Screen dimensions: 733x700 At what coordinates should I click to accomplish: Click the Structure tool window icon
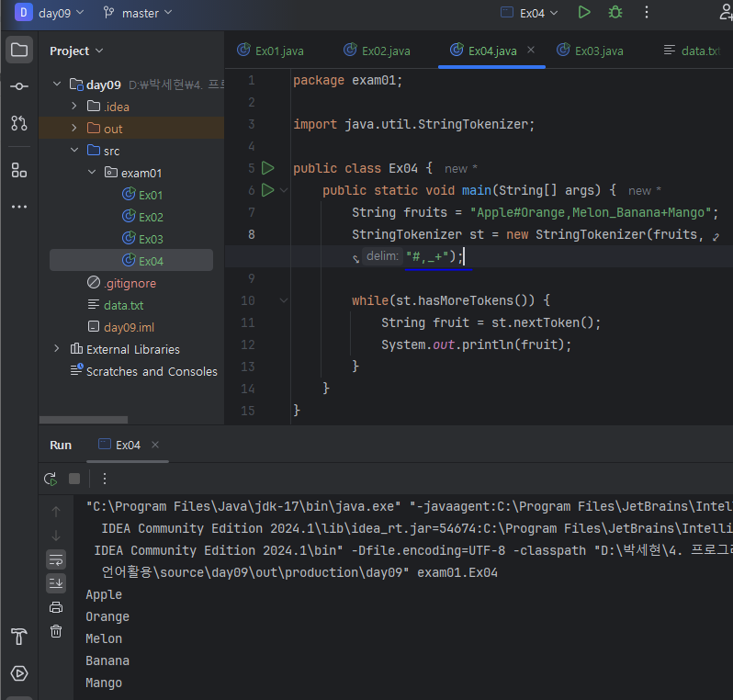pyautogui.click(x=18, y=170)
